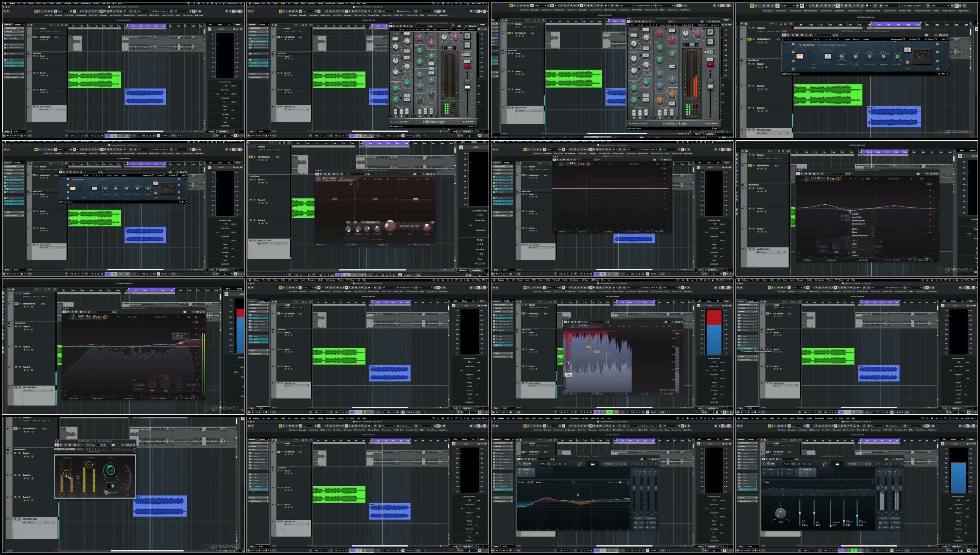Click phase invert button, SSL frame with menu bar

(x=467, y=36)
